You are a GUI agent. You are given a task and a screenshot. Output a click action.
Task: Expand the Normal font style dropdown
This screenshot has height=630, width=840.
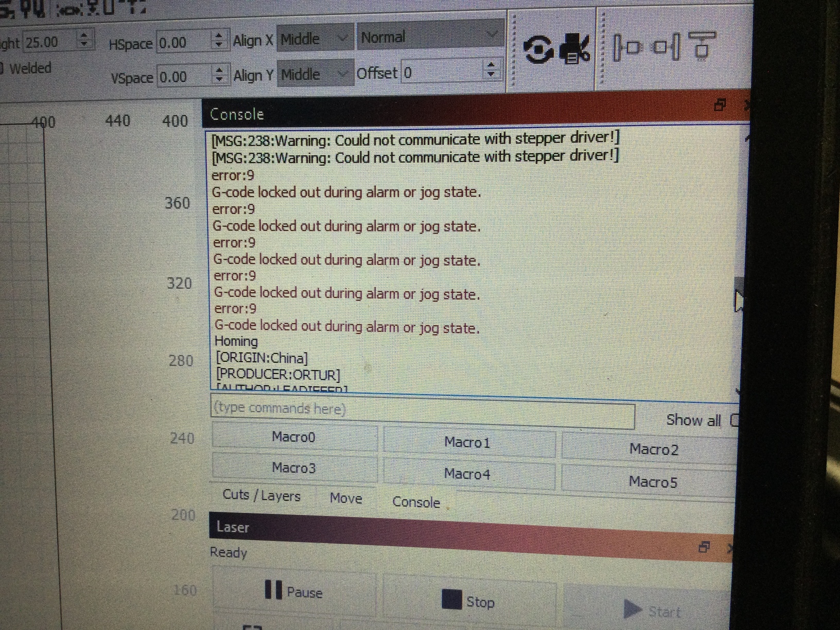click(430, 37)
